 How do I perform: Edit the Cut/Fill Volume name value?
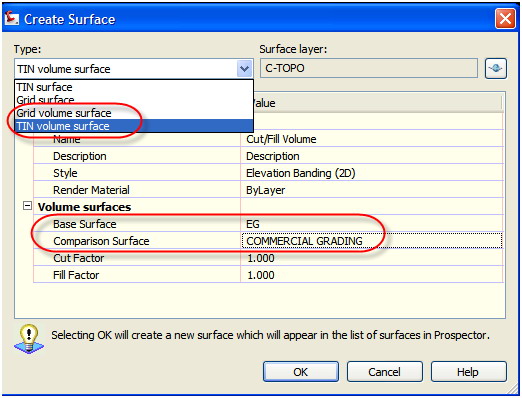(x=372, y=139)
